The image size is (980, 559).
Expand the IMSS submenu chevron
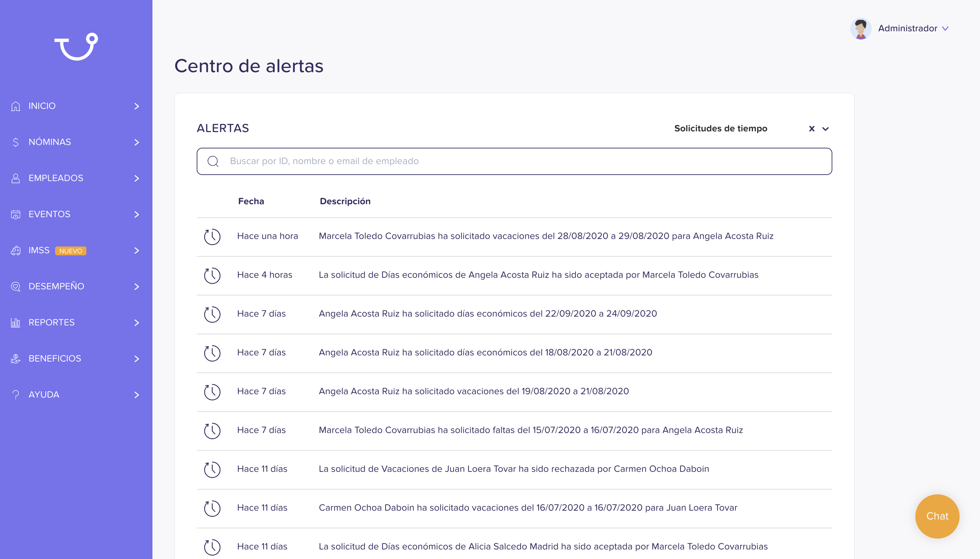click(x=136, y=250)
